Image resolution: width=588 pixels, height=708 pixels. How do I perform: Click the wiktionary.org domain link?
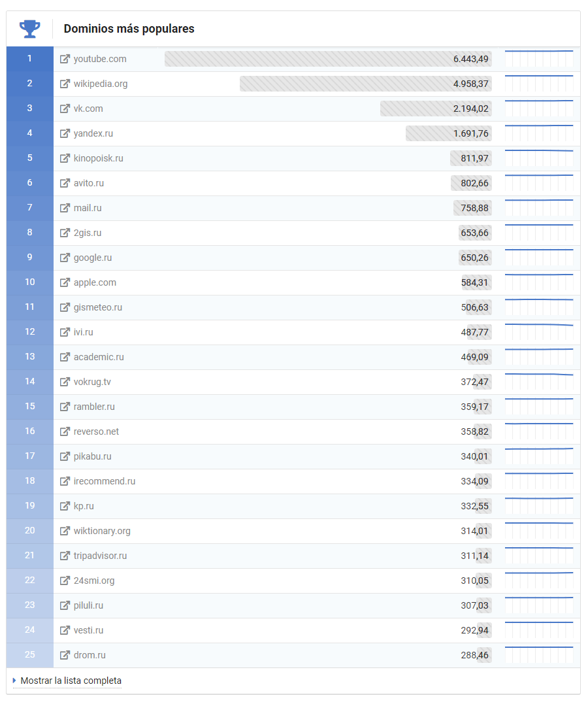[x=102, y=531]
